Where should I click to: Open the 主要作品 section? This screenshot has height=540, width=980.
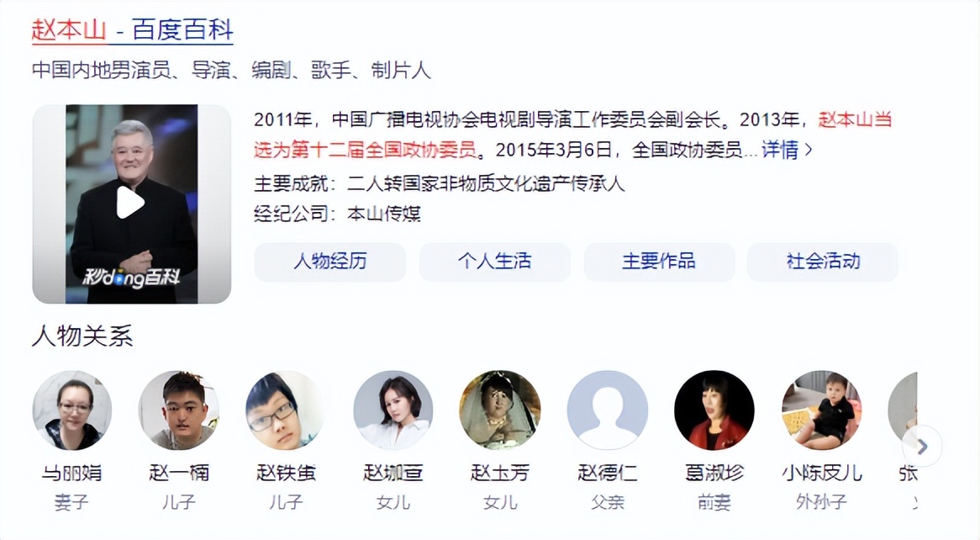pos(659,262)
